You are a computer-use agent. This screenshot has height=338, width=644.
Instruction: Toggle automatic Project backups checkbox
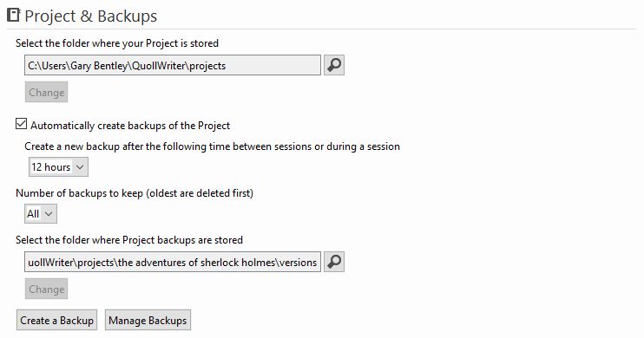21,124
